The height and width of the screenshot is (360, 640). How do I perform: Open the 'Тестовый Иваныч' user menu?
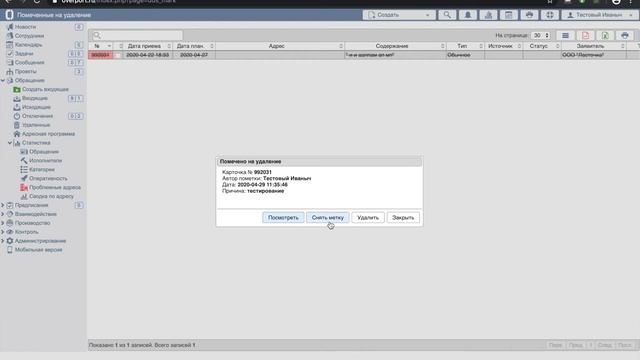(600, 15)
